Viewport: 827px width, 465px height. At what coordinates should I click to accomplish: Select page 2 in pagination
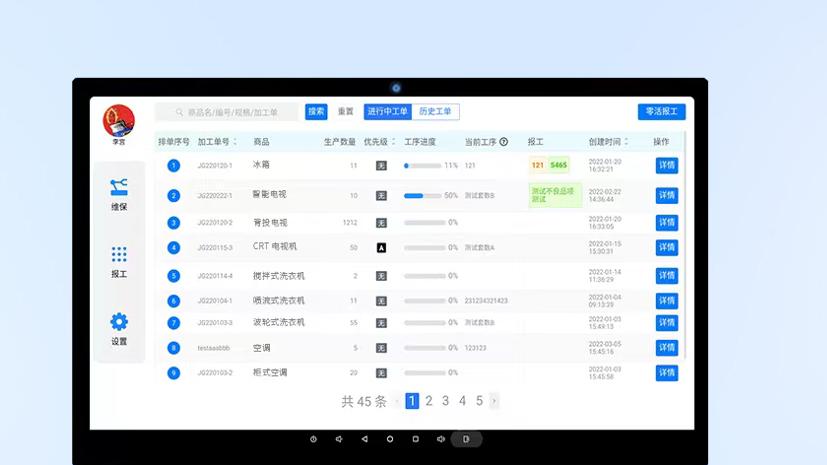pyautogui.click(x=429, y=401)
